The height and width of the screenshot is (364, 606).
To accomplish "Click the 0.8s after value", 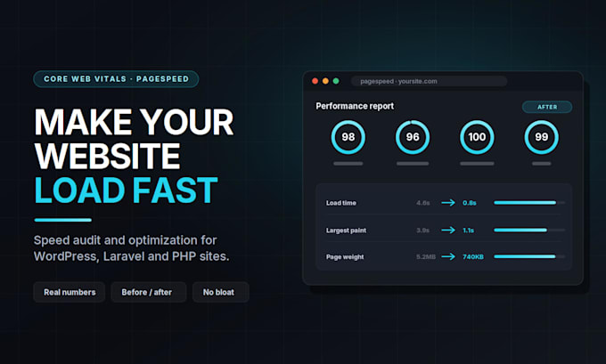I will click(x=470, y=203).
